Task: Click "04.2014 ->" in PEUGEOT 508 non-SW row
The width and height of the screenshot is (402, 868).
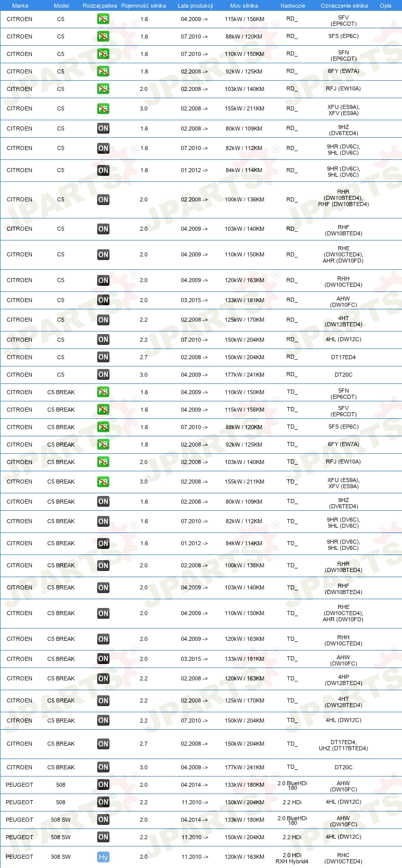Action: click(194, 785)
